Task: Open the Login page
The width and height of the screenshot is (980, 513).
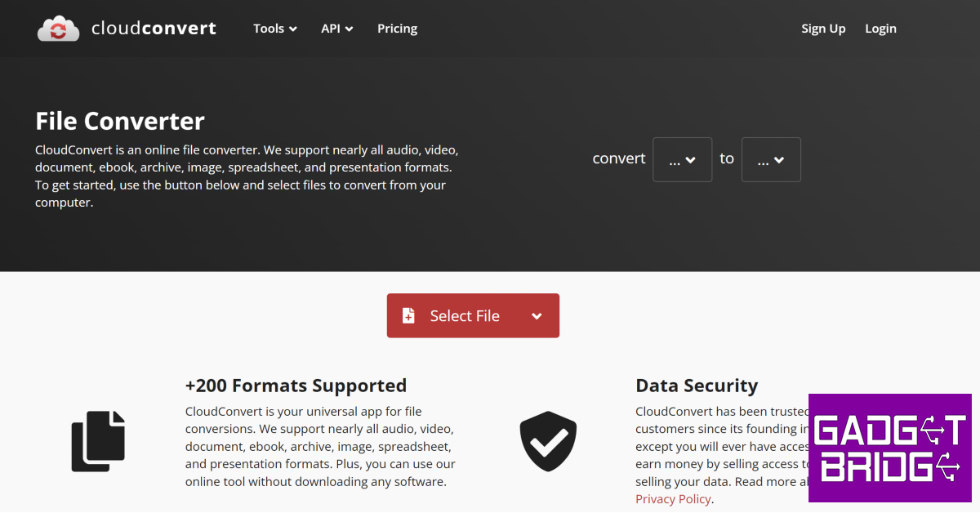Action: (880, 29)
